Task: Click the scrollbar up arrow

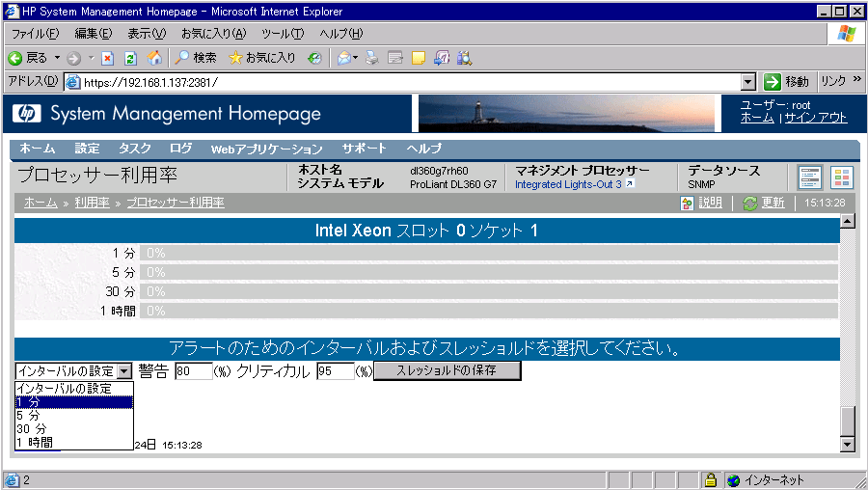Action: (x=848, y=222)
